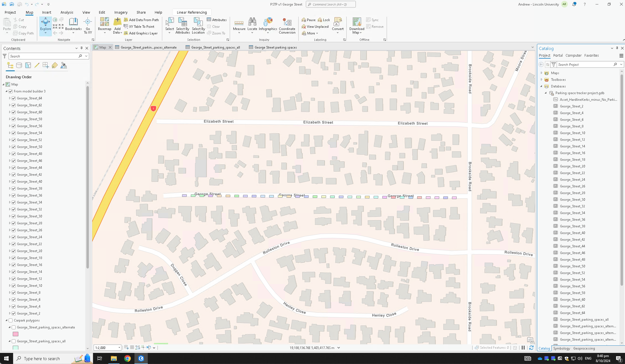Expand the Toolboxes folder in Catalog
Viewport: 625px width, 364px height.
[541, 80]
